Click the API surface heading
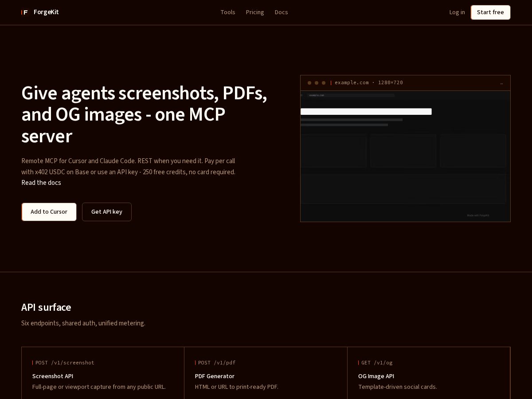The height and width of the screenshot is (399, 532). pos(46,307)
